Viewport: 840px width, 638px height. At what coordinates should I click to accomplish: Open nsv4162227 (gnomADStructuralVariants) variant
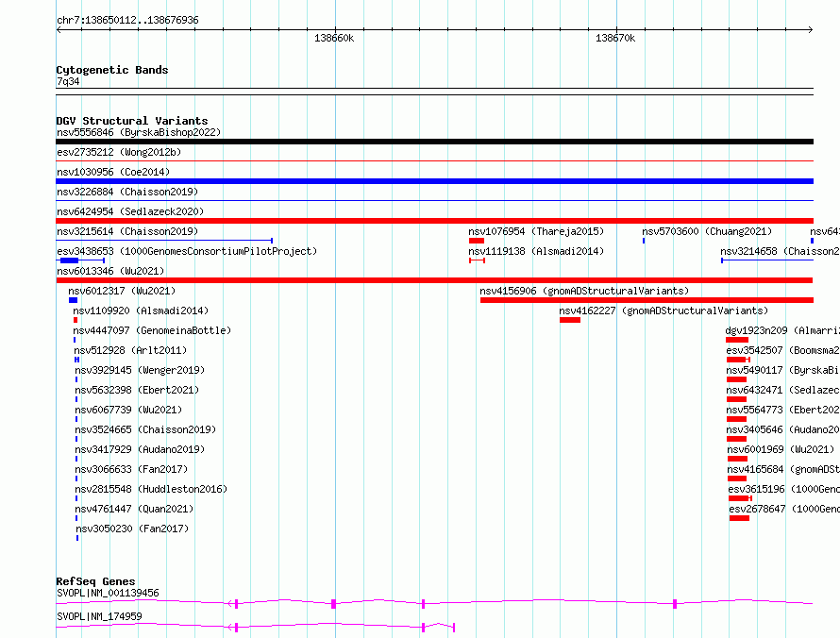(664, 311)
